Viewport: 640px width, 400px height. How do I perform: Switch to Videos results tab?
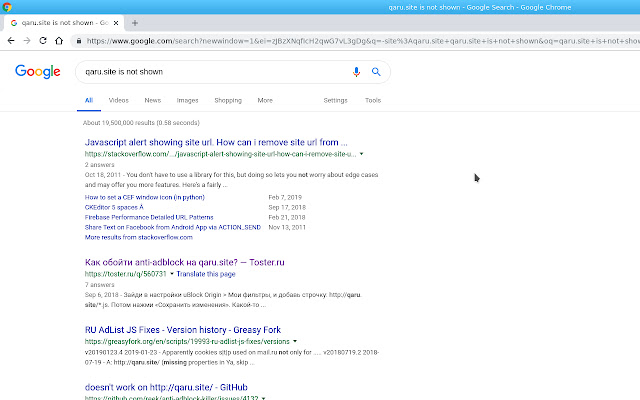click(x=118, y=100)
